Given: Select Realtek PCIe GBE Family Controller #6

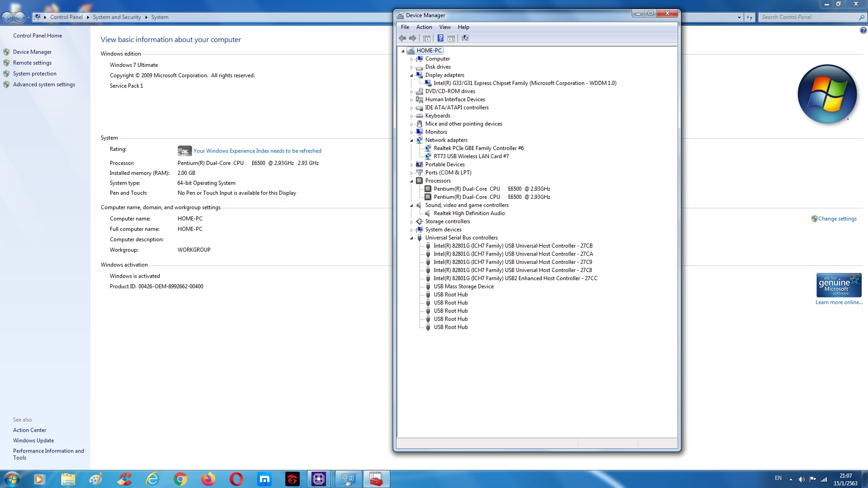Looking at the screenshot, I should point(479,148).
